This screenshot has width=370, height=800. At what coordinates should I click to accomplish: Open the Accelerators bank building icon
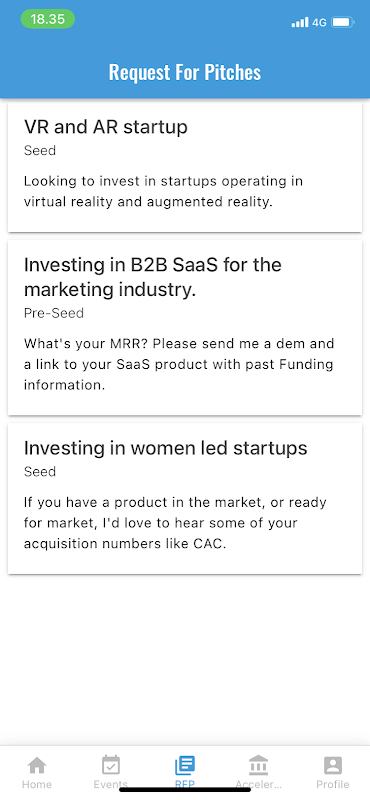258,765
